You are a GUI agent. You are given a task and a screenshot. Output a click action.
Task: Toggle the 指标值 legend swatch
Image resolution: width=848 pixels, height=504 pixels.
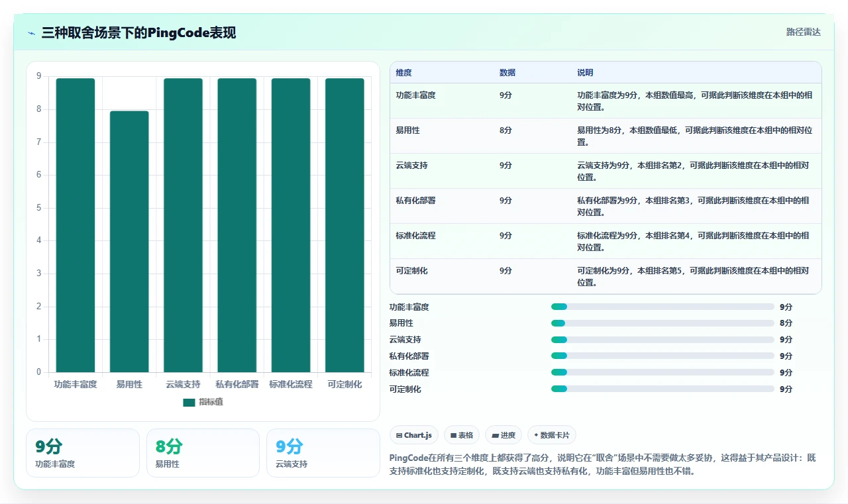pyautogui.click(x=189, y=402)
